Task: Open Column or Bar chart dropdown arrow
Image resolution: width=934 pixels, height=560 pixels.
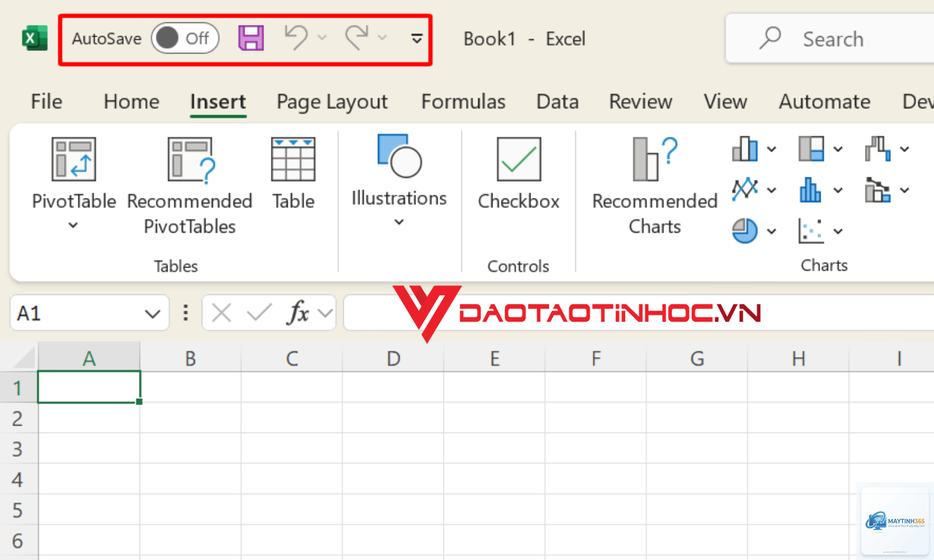Action: click(x=771, y=149)
